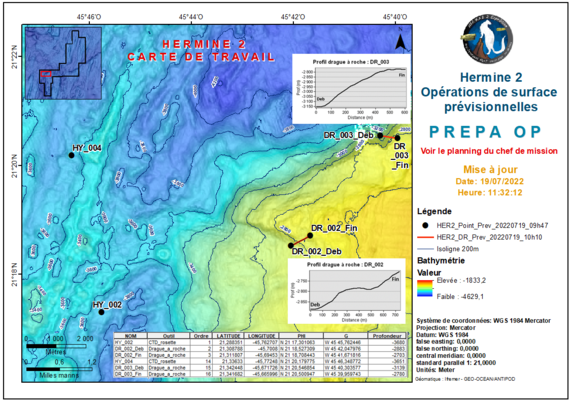
Task: Select the HY_002 station point marker
Action: (x=101, y=312)
